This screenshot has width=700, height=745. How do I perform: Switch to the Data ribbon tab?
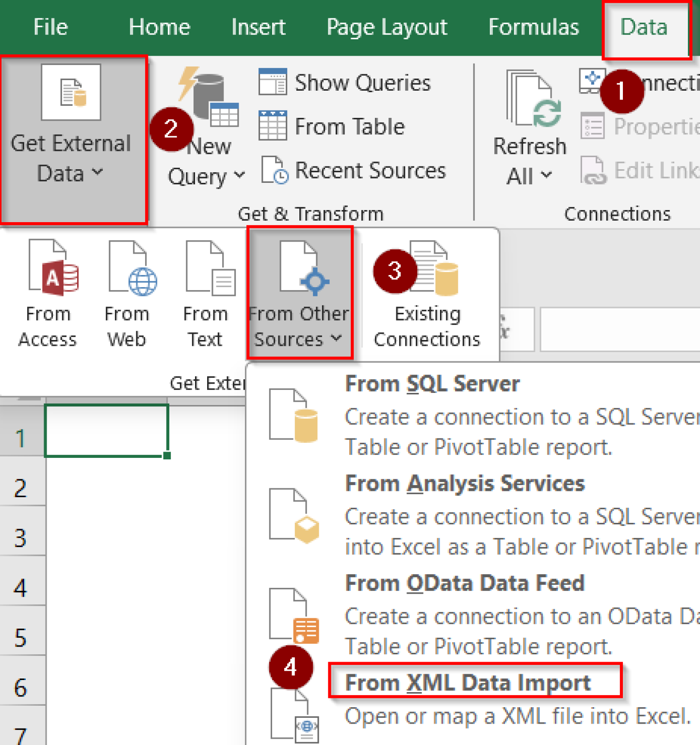point(644,27)
